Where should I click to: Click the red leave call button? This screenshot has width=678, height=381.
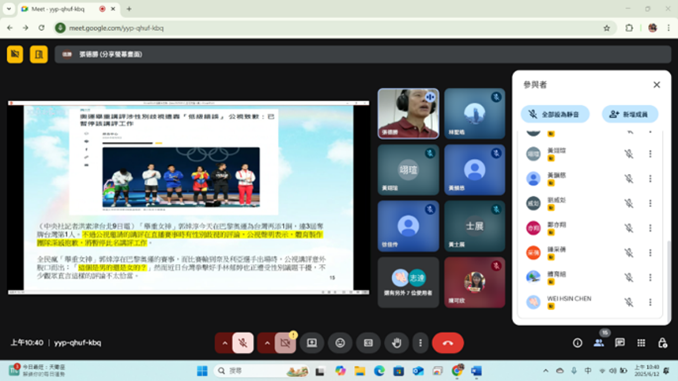click(x=448, y=343)
